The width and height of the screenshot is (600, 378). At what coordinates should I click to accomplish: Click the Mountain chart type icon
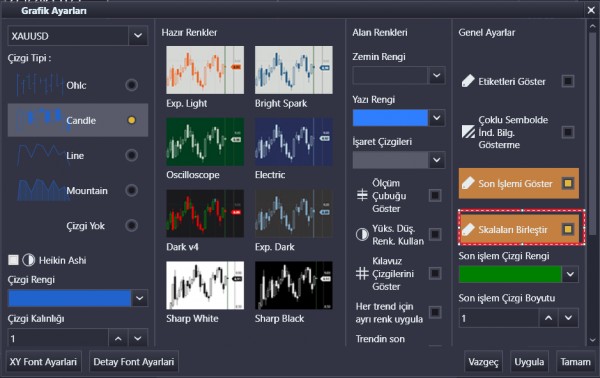(41, 190)
